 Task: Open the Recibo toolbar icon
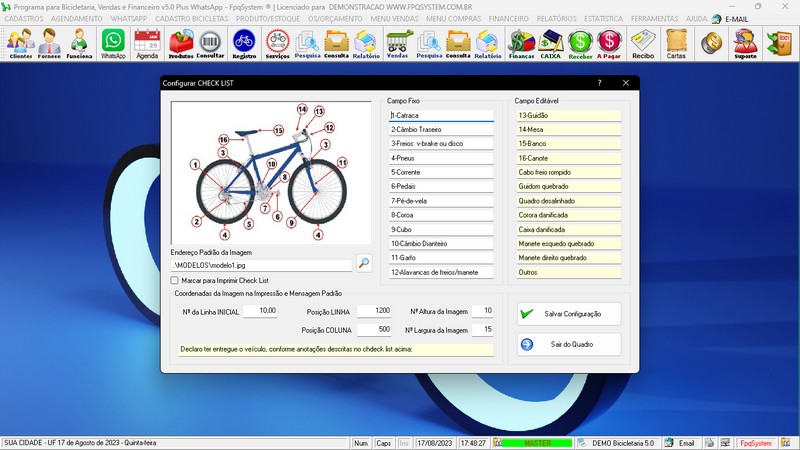(x=643, y=42)
